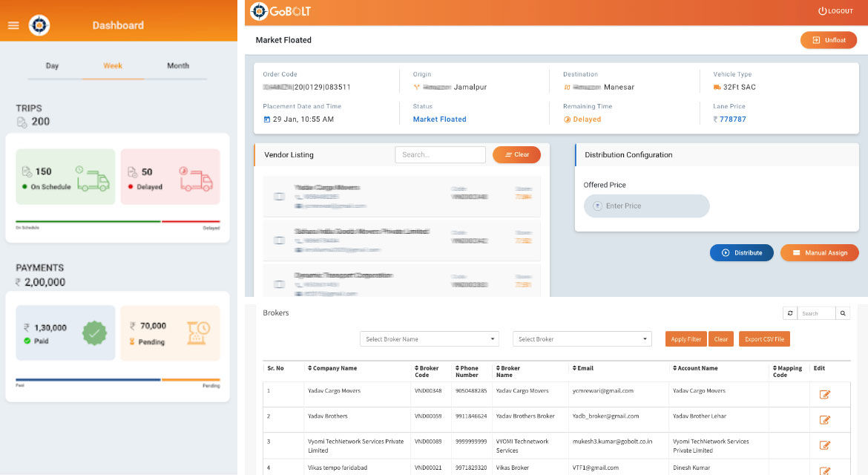Open the 150 On Schedule trips card
This screenshot has width=868, height=475.
[65, 177]
